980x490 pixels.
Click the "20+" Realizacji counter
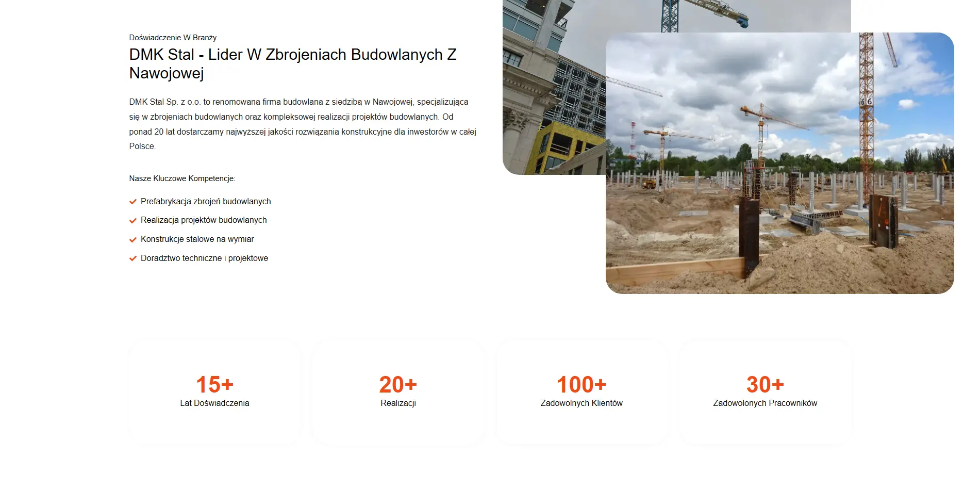click(x=398, y=384)
